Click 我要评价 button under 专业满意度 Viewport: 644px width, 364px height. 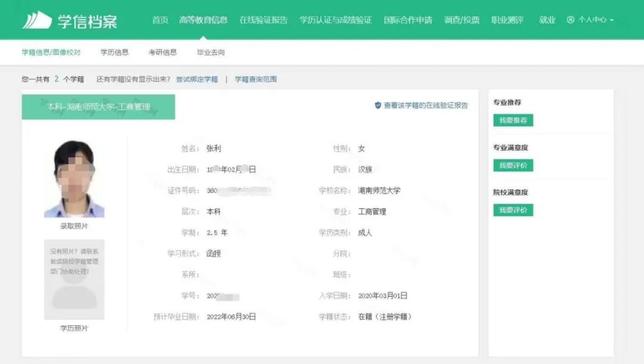pyautogui.click(x=513, y=165)
